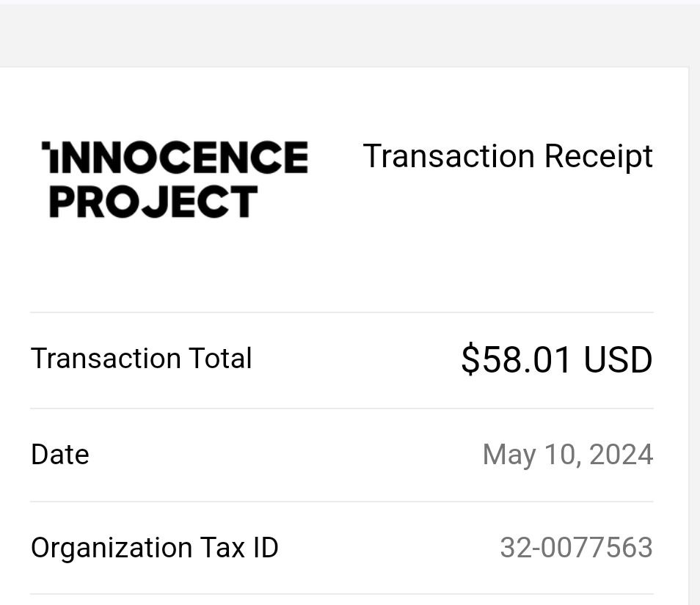Click the year 2024 in the date

tap(621, 454)
